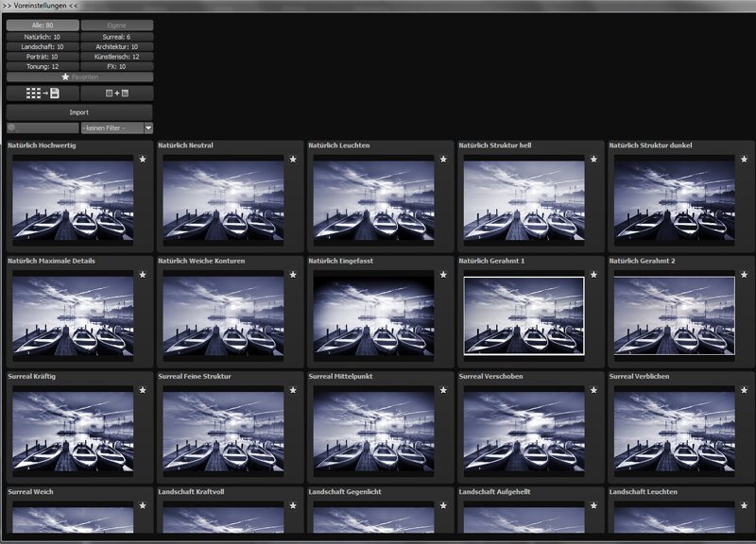Viewport: 756px width, 544px height.
Task: Select Natürlich Struktur hell preset thumbnail
Action: pyautogui.click(x=524, y=200)
